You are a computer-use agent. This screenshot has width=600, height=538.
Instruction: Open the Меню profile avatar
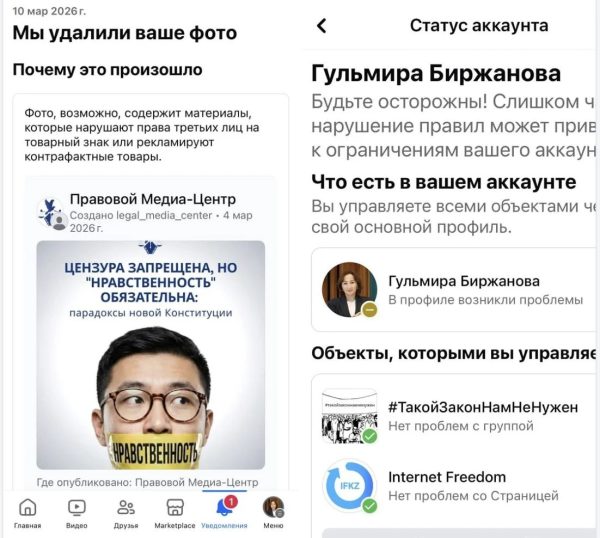[x=273, y=507]
